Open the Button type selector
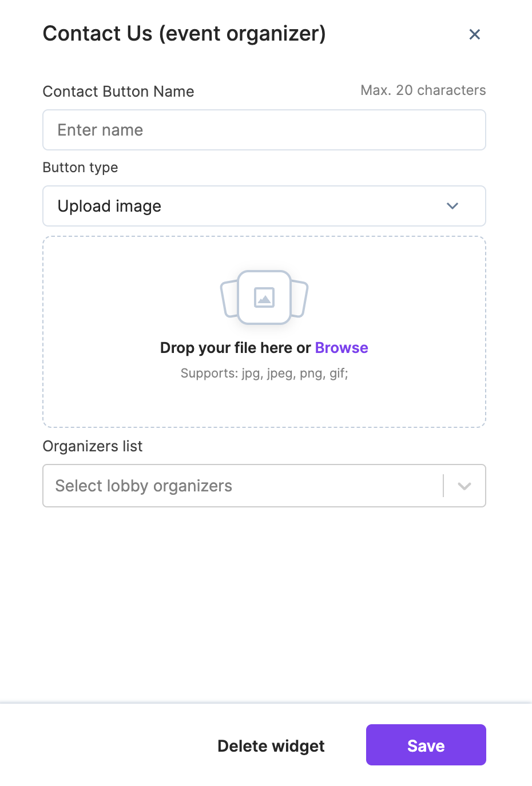This screenshot has width=532, height=786. (x=264, y=206)
